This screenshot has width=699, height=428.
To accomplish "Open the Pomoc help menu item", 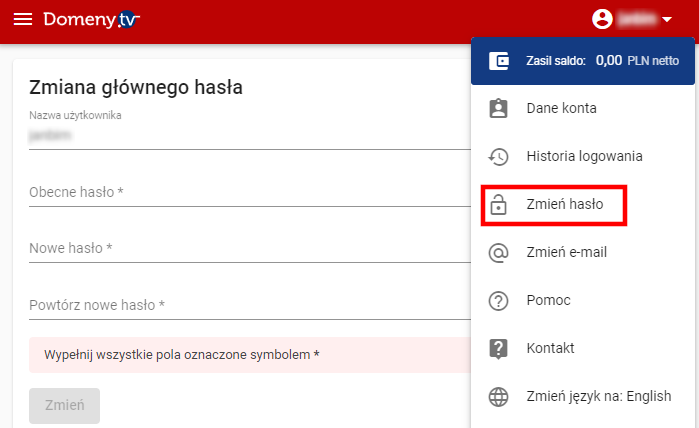I will pos(549,300).
